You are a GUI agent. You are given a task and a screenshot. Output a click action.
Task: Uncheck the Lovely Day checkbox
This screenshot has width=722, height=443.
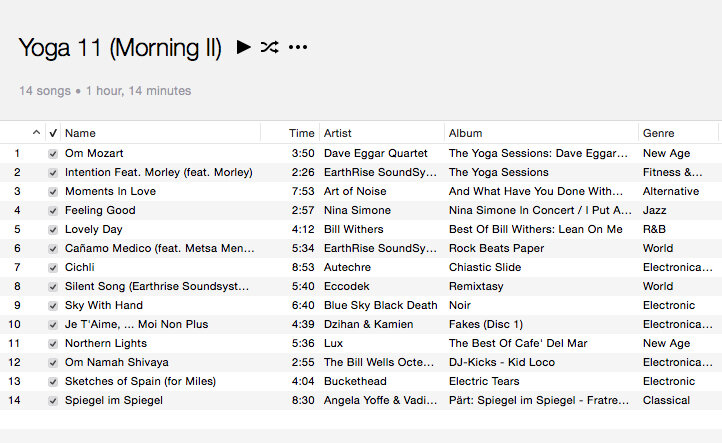(x=53, y=230)
